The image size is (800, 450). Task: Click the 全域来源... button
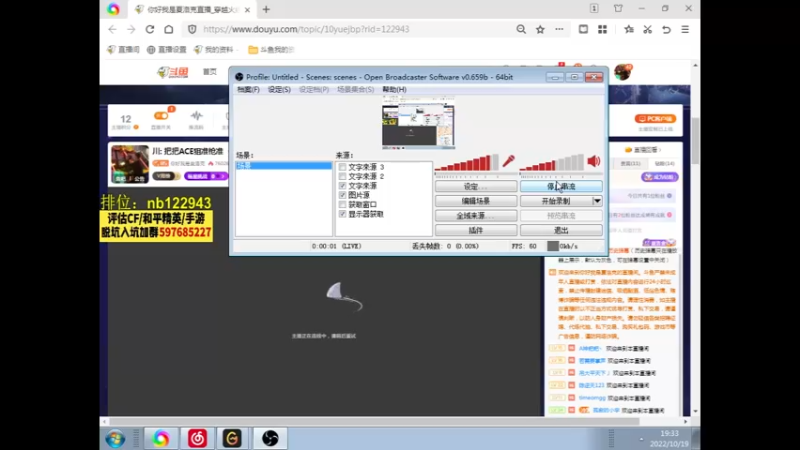pos(476,216)
